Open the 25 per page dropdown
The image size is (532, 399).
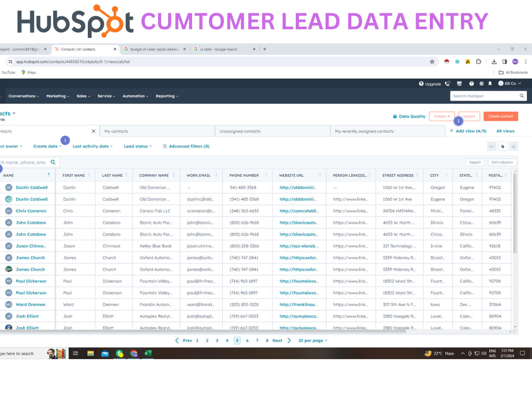(312, 340)
